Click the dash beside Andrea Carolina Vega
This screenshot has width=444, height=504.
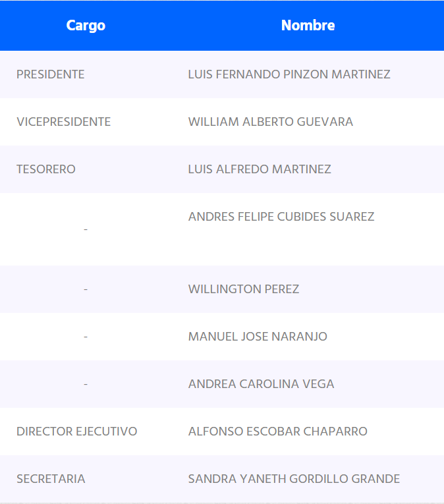[x=86, y=384]
